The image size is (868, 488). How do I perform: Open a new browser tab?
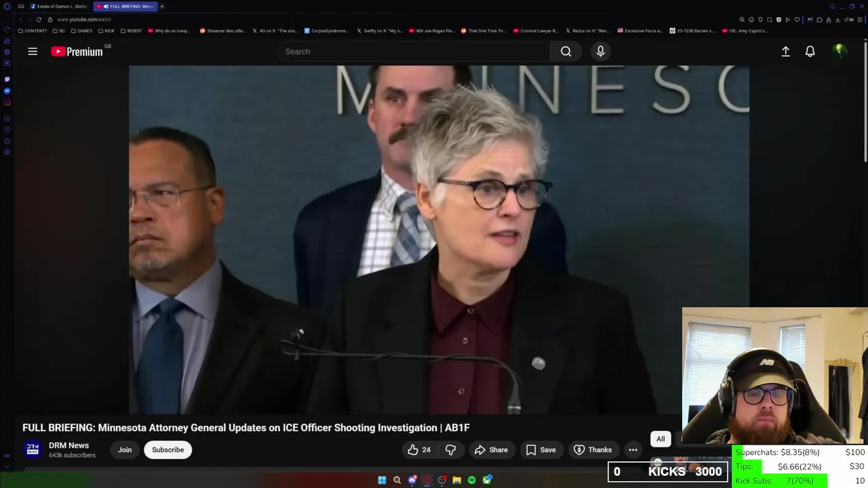tap(162, 6)
